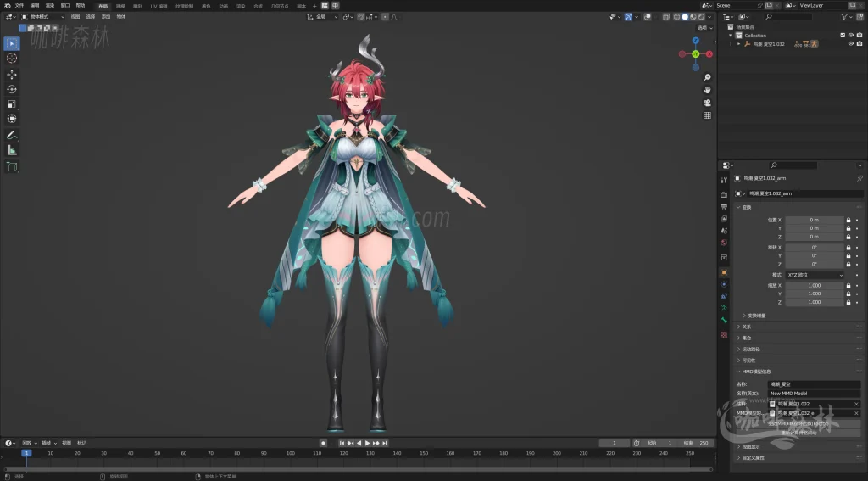Jump to timeline start frame

(x=342, y=443)
